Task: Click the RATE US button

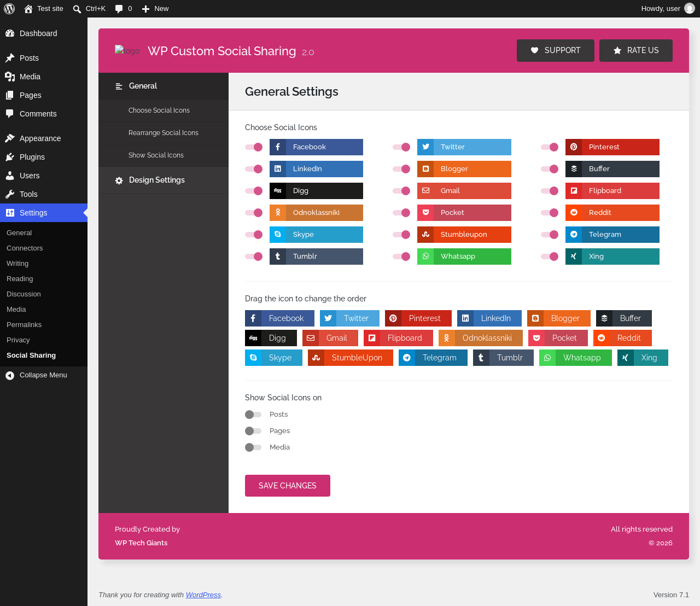Action: pyautogui.click(x=636, y=50)
